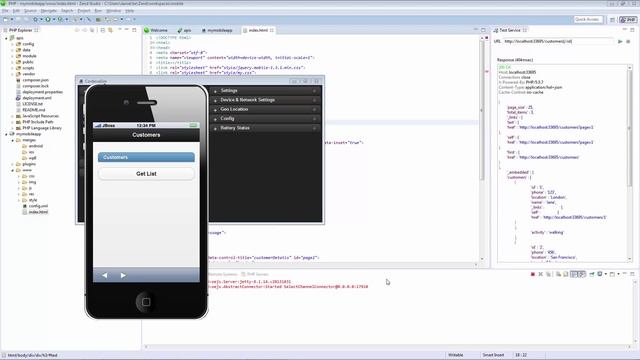Viewport: 640px width, 360px height.
Task: Collapse the merges folder
Action: click(x=13, y=140)
